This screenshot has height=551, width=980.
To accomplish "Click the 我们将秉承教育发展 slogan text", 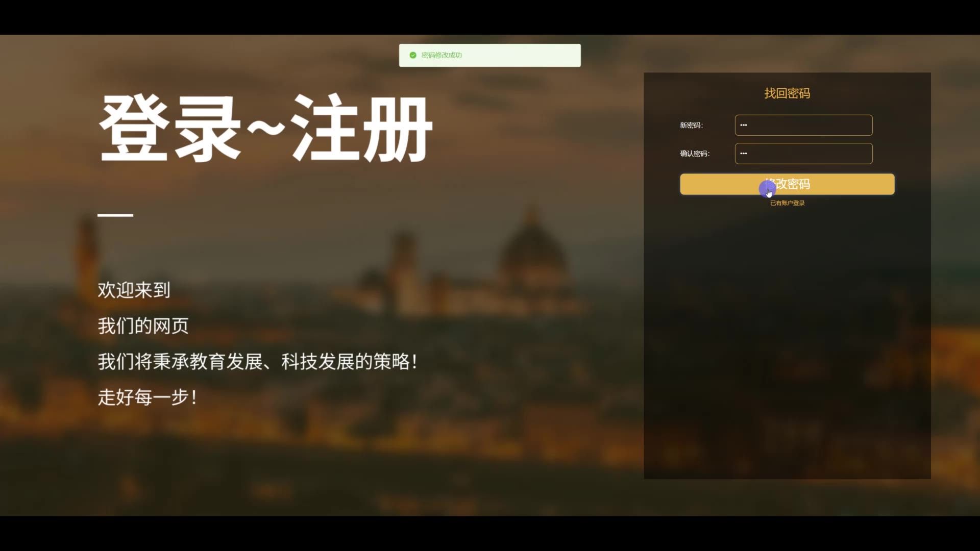I will click(258, 362).
